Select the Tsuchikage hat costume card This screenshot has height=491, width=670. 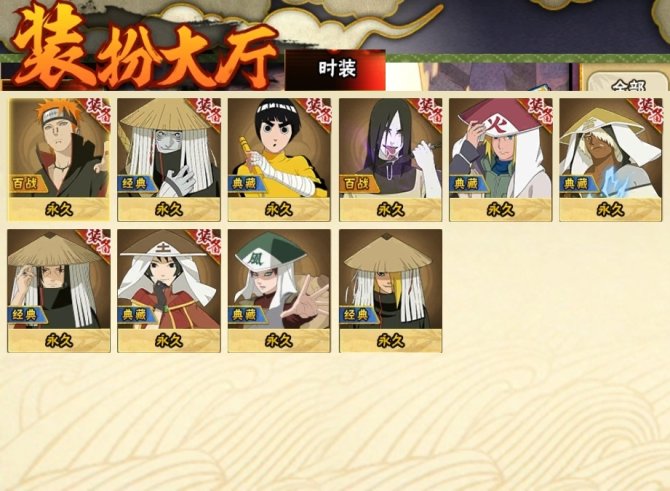169,291
